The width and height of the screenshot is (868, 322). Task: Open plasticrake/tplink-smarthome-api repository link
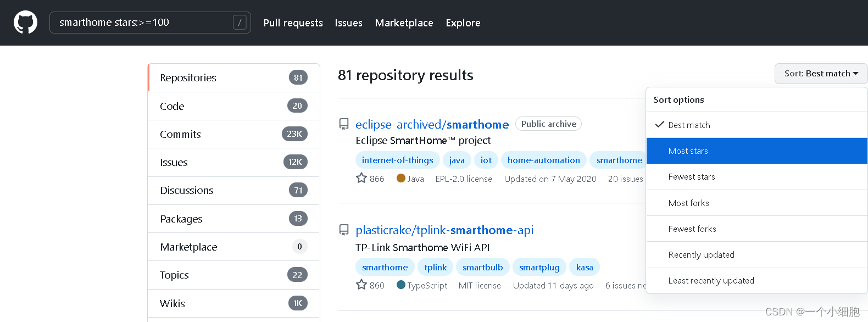pyautogui.click(x=444, y=230)
